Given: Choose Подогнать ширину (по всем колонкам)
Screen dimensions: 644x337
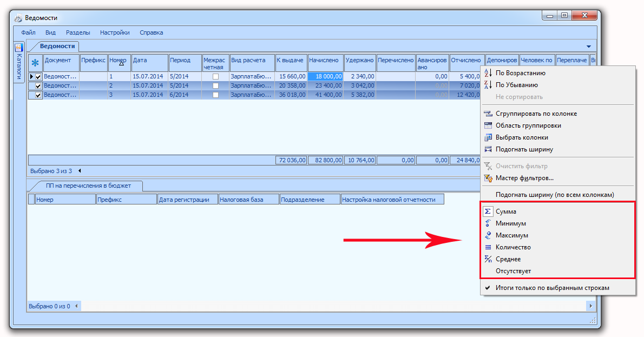Looking at the screenshot, I should 555,195.
